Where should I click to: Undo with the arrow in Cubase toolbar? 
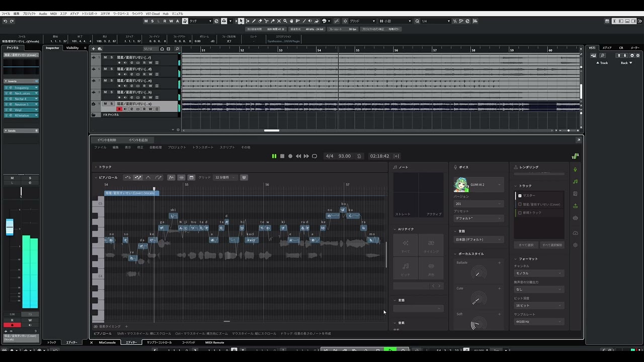(x=5, y=21)
